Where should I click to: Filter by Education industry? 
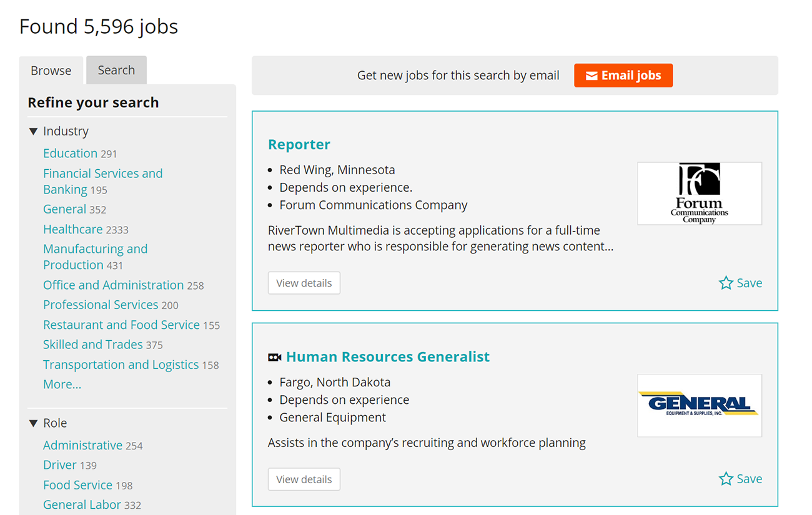tap(70, 154)
